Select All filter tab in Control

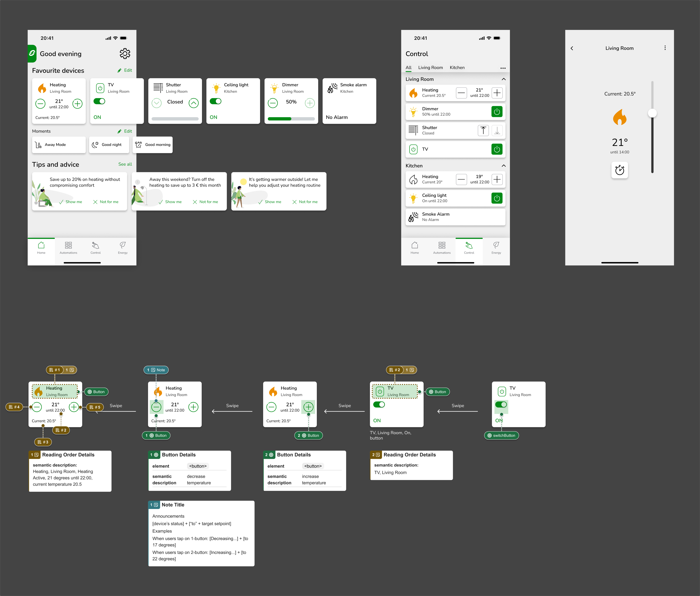(x=408, y=67)
